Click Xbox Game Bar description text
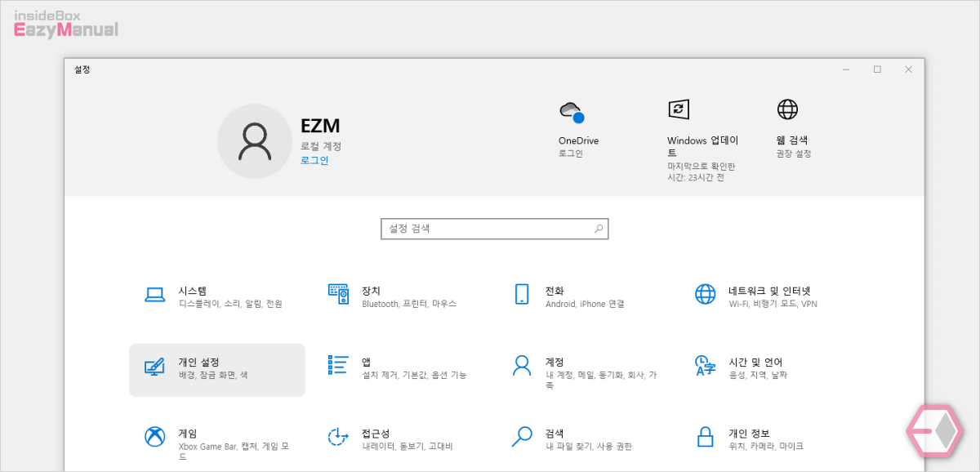This screenshot has height=472, width=980. [x=234, y=452]
